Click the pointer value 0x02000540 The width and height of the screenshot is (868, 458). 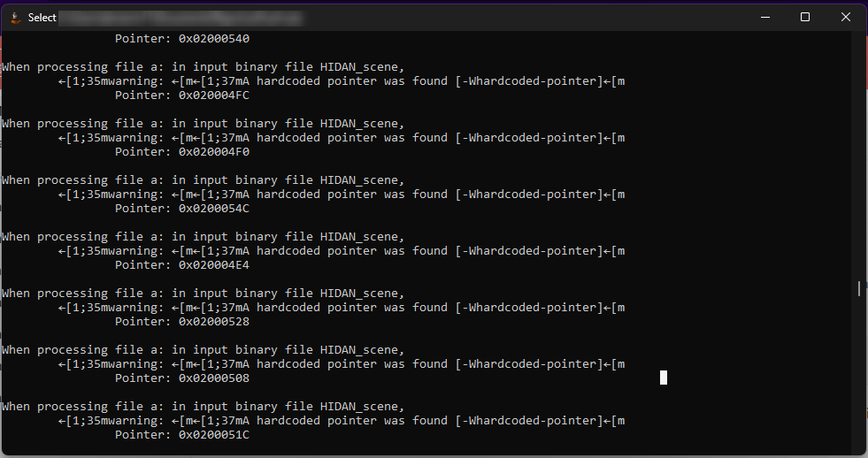point(214,39)
